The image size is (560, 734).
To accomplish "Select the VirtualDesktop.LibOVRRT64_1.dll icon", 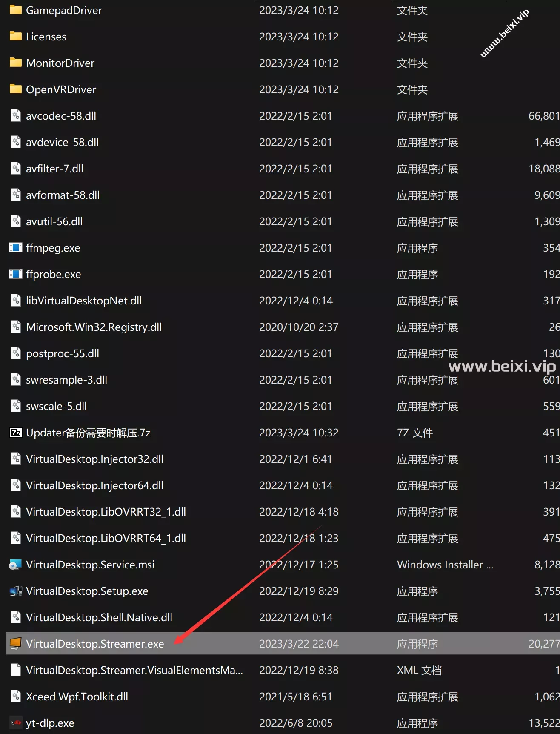I will coord(16,538).
